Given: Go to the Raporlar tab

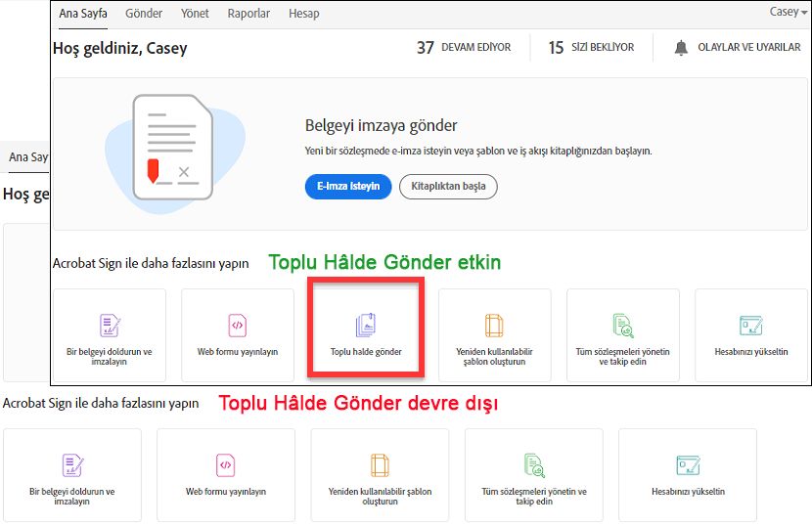Looking at the screenshot, I should coord(248,14).
